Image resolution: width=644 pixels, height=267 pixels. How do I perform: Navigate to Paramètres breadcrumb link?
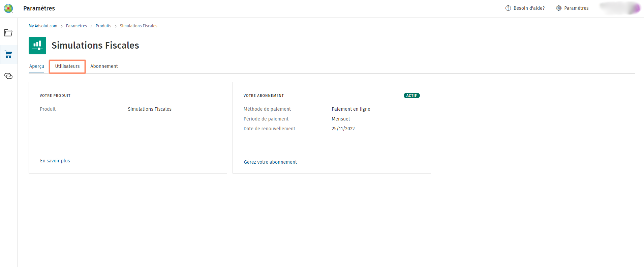click(76, 26)
